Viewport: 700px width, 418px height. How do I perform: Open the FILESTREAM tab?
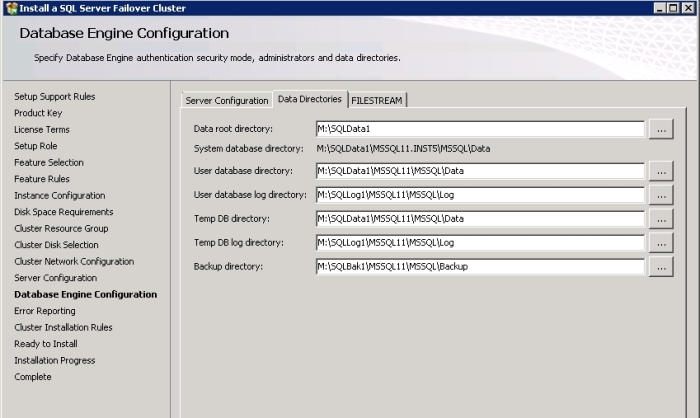[x=377, y=100]
